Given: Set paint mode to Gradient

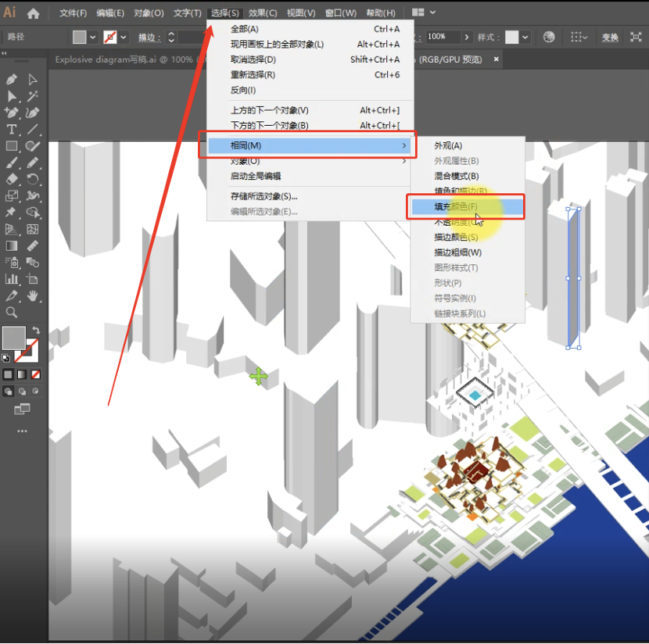Looking at the screenshot, I should click(x=22, y=374).
